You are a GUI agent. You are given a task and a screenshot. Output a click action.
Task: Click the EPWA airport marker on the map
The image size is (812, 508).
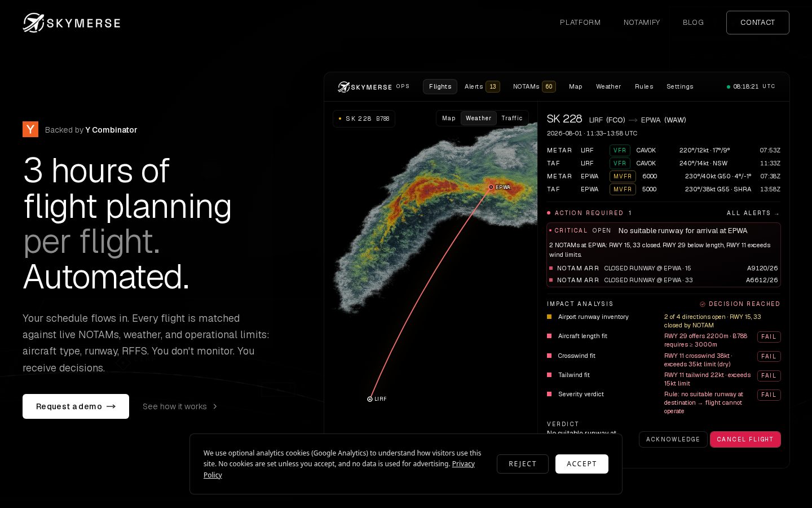coord(491,187)
